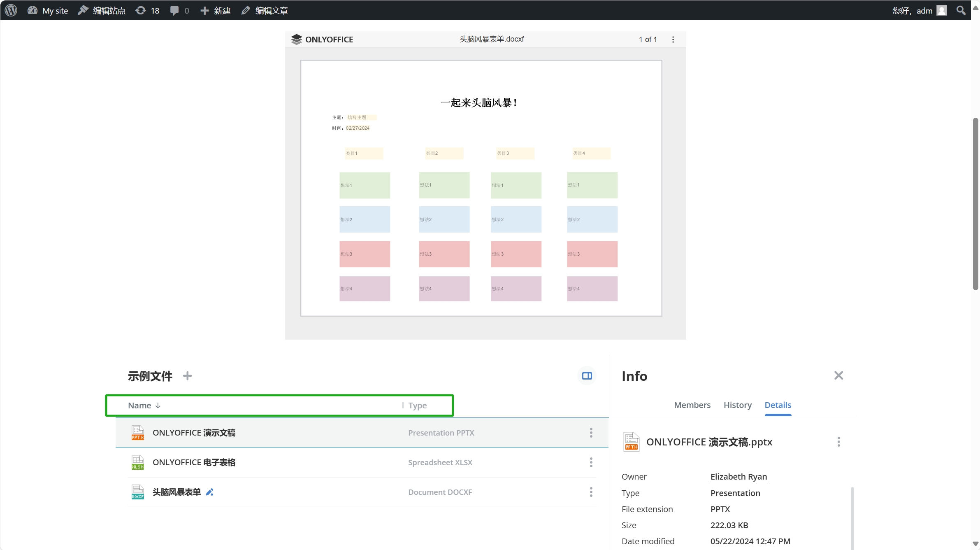Screen dimensions: 980x550
Task: Open options for ONLYOFFICE 演示文稿 row
Action: (x=591, y=433)
